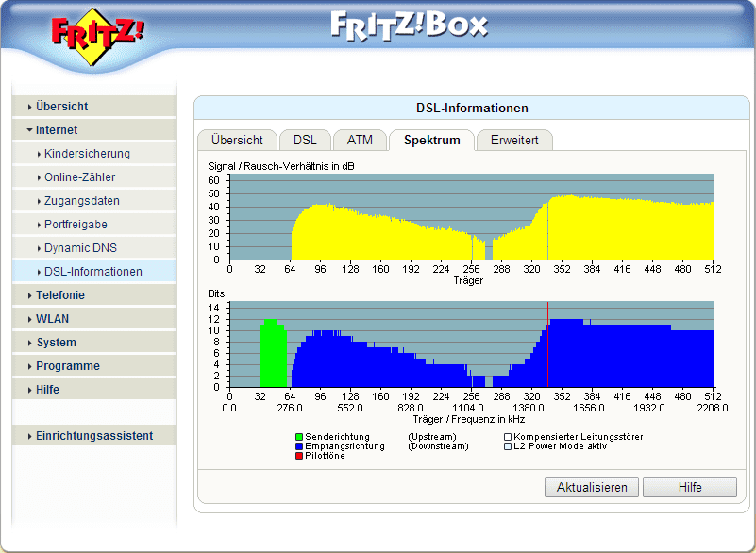The image size is (756, 553).
Task: Click the yellow signal-to-noise chart area
Action: coord(501,226)
